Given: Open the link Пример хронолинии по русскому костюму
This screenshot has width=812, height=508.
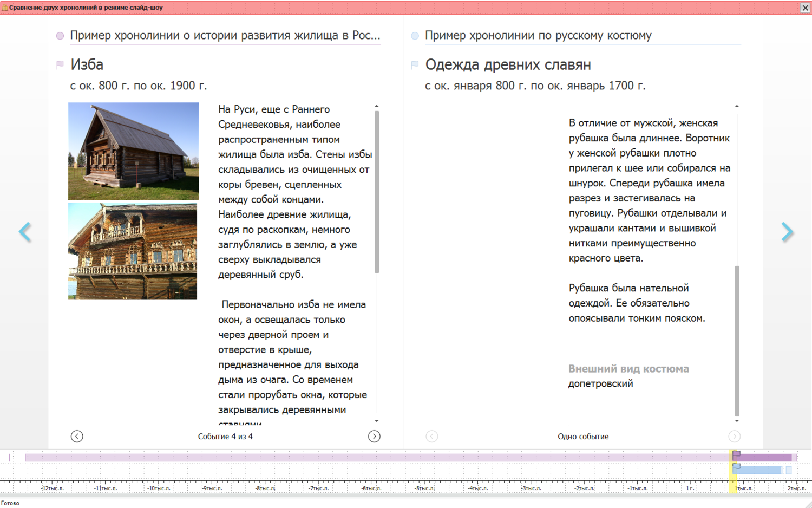Looking at the screenshot, I should click(538, 35).
